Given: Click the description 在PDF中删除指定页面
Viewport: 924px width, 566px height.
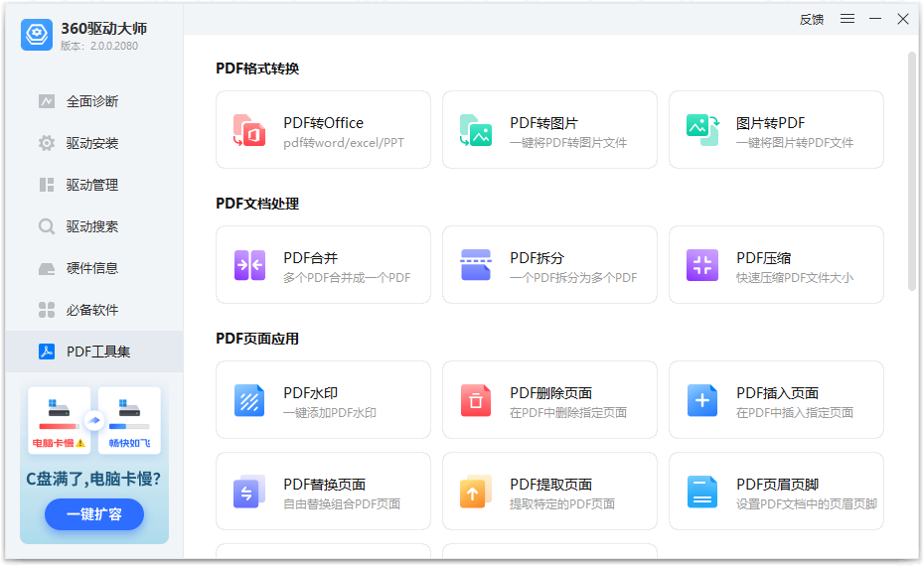Looking at the screenshot, I should click(x=568, y=412).
